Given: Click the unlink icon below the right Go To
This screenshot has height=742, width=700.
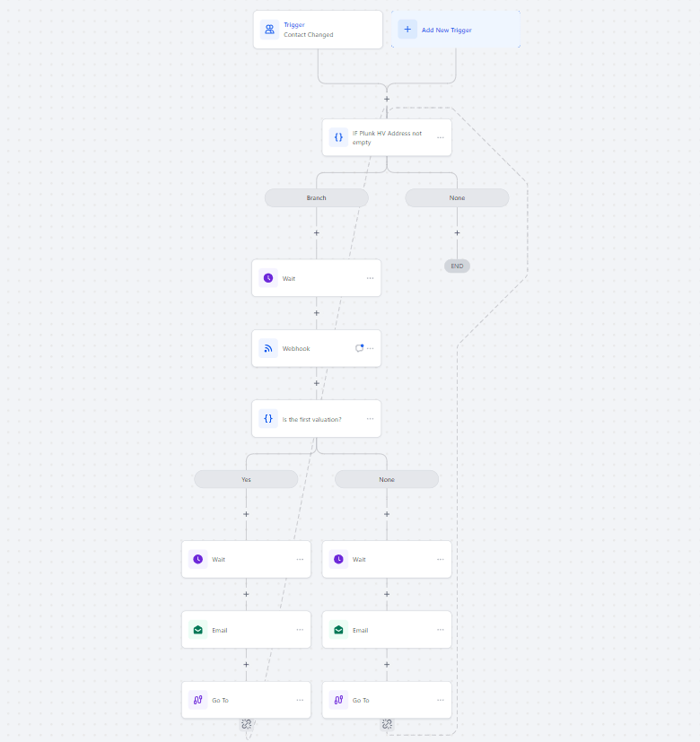Looking at the screenshot, I should [x=387, y=724].
